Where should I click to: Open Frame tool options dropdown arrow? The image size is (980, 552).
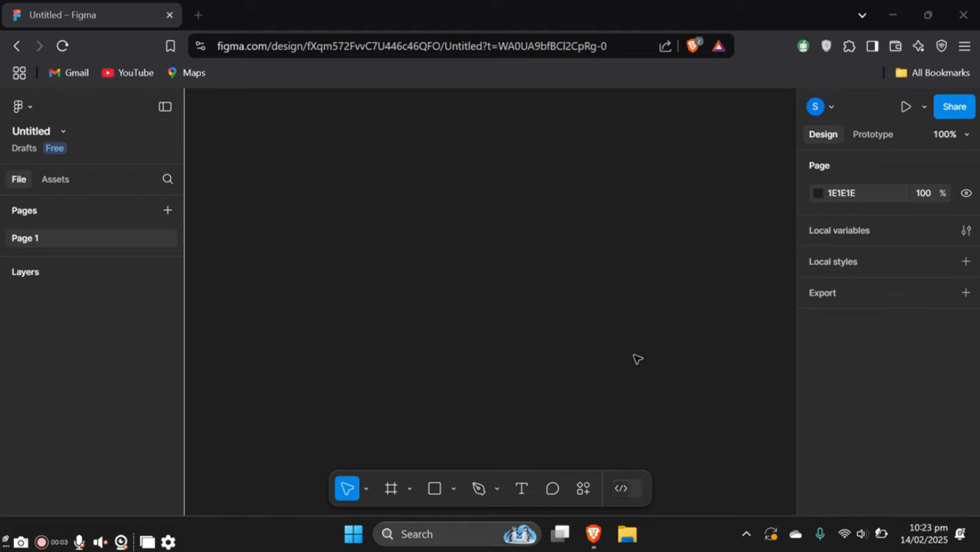409,489
